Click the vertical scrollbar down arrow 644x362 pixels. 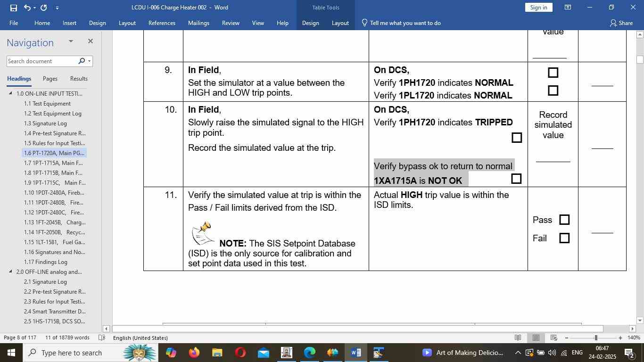coord(640,321)
